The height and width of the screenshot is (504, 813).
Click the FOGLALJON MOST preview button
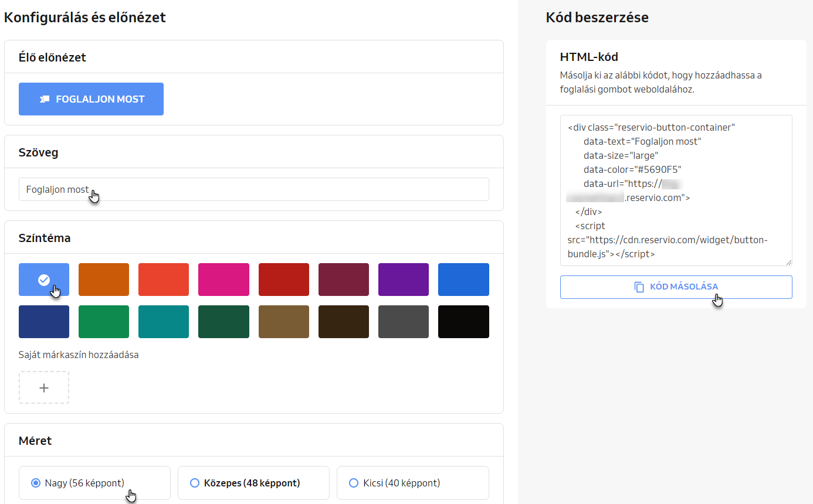point(91,99)
